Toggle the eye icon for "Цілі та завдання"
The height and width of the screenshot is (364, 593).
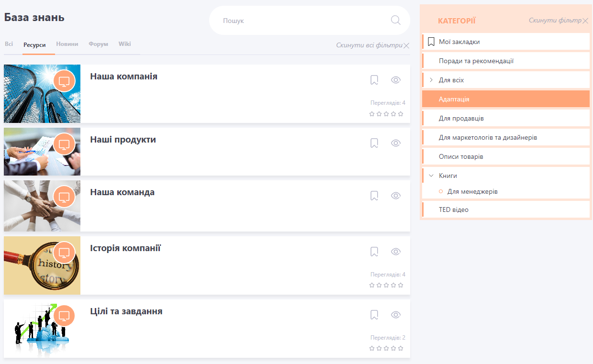[x=395, y=315]
